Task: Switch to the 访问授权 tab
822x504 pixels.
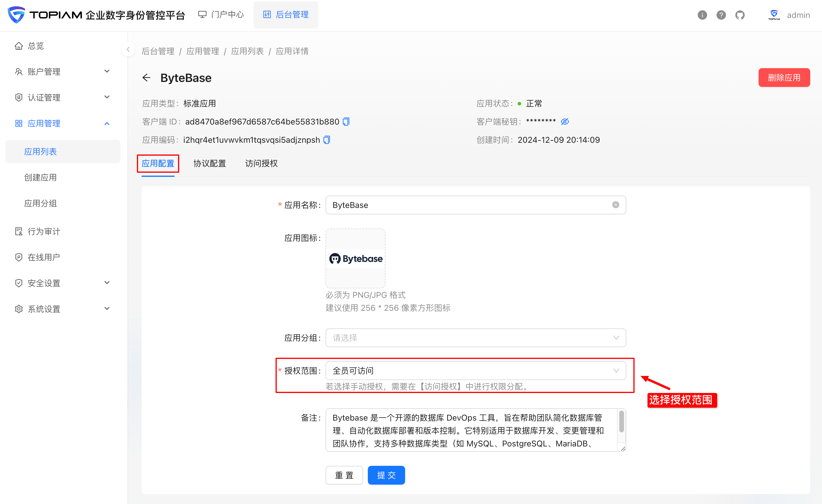Action: coord(261,163)
